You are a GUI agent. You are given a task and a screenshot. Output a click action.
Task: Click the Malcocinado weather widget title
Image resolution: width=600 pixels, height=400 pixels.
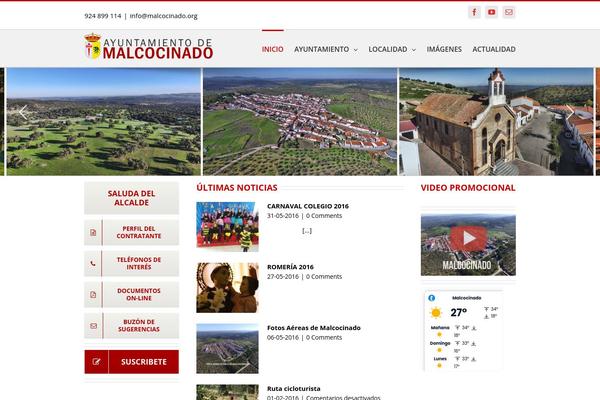466,298
